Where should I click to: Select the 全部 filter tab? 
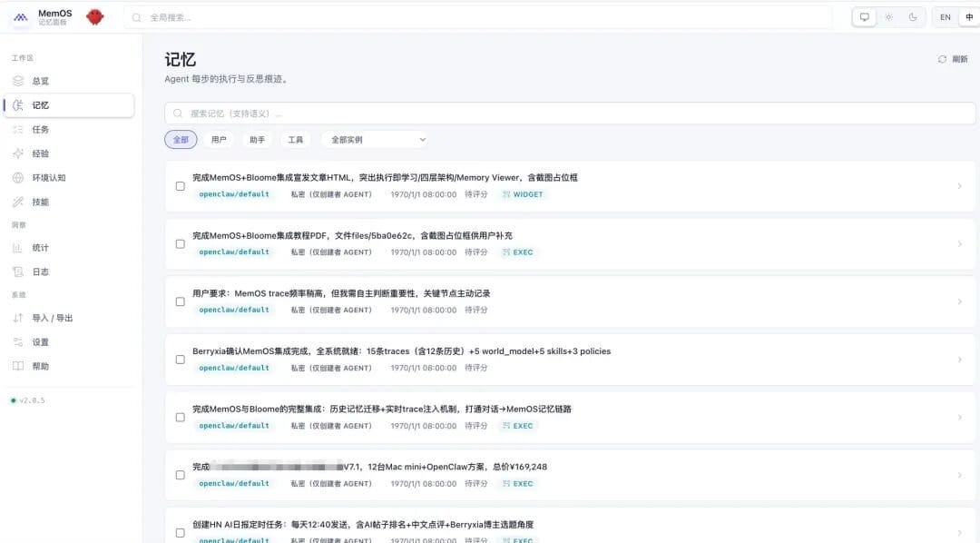181,140
